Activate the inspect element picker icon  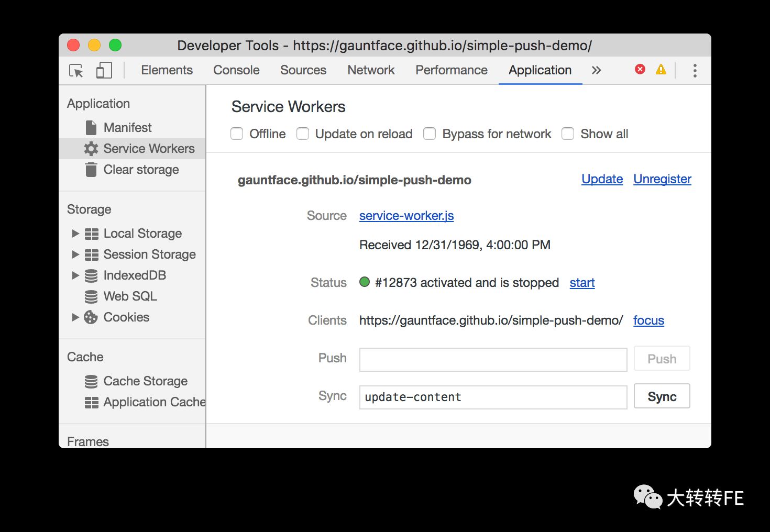76,70
